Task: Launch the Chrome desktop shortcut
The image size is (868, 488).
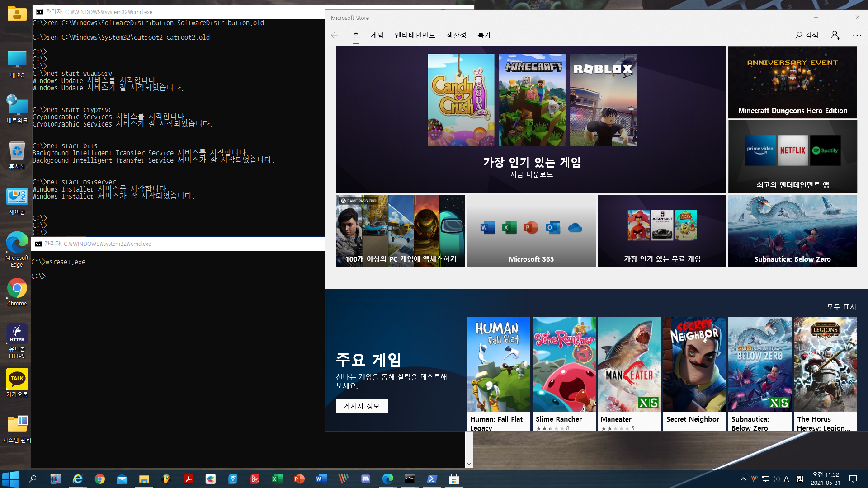Action: pyautogui.click(x=17, y=292)
